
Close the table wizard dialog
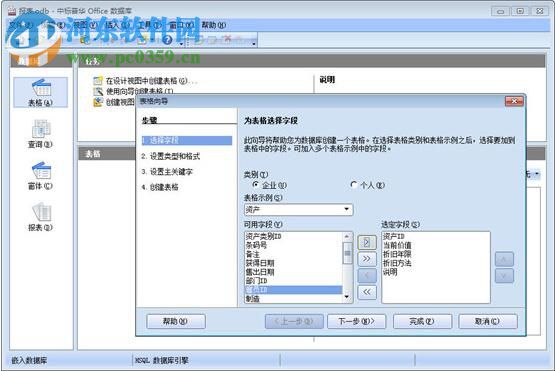click(x=514, y=102)
